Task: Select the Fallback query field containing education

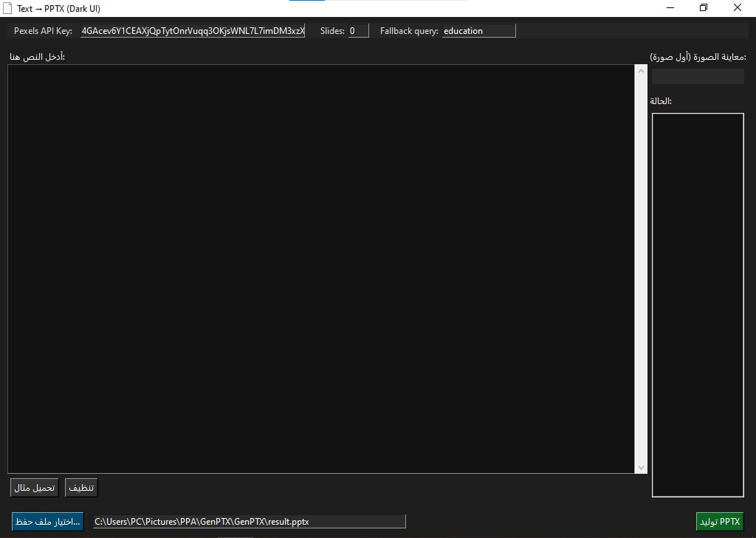Action: (x=478, y=31)
